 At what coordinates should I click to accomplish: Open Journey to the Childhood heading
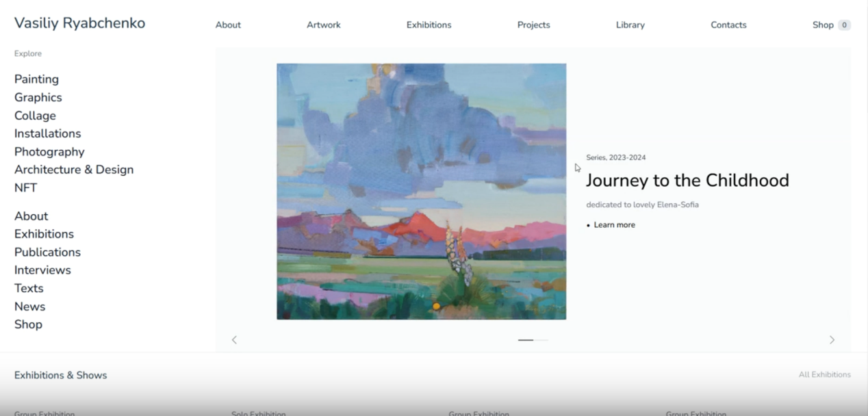click(687, 181)
